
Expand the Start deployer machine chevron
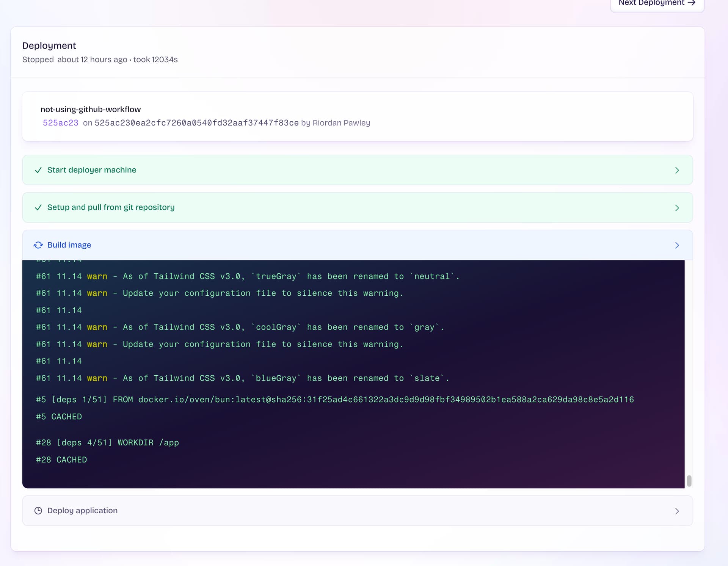tap(677, 170)
